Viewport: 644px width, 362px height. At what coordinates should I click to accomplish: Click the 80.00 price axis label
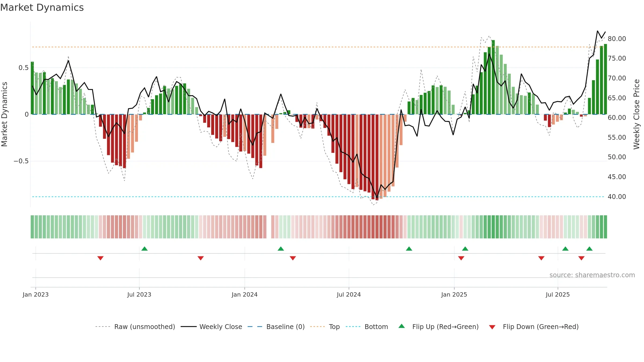click(617, 39)
